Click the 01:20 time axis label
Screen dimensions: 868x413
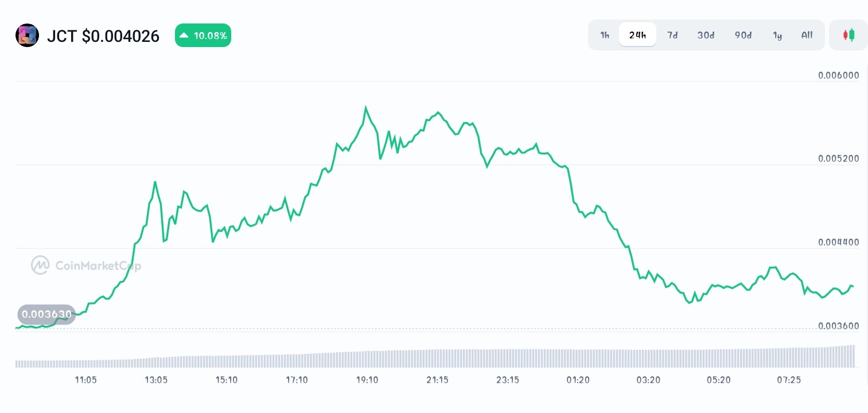pyautogui.click(x=578, y=380)
